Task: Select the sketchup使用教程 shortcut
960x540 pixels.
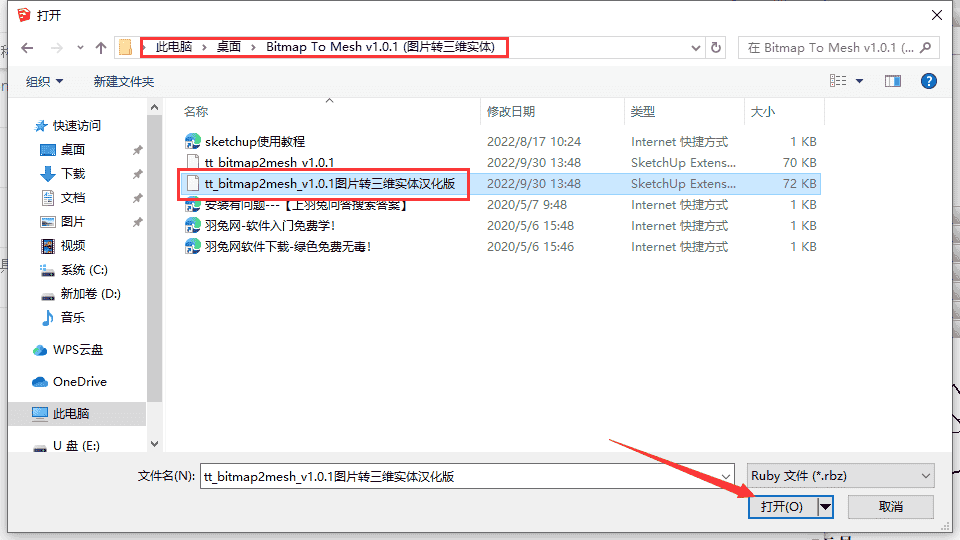Action: pos(255,142)
